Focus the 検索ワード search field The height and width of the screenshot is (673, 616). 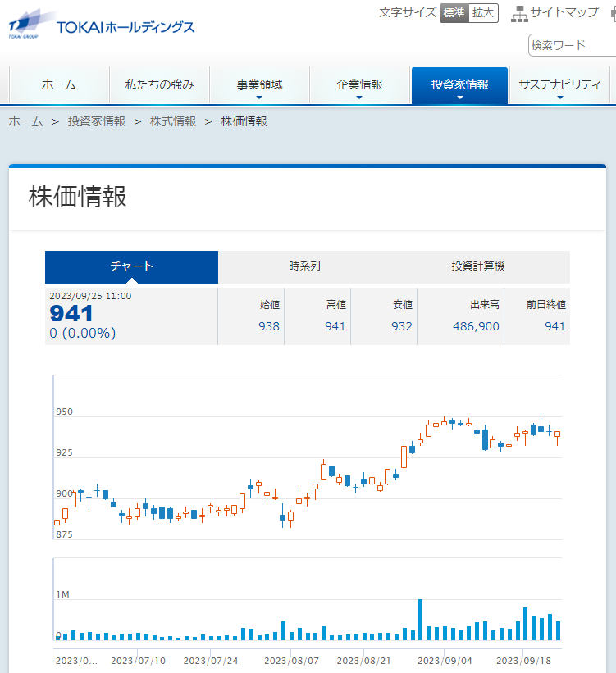573,45
